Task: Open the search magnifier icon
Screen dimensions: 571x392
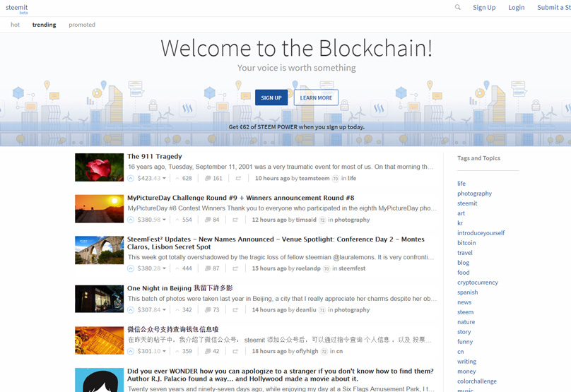Action: coord(457,7)
